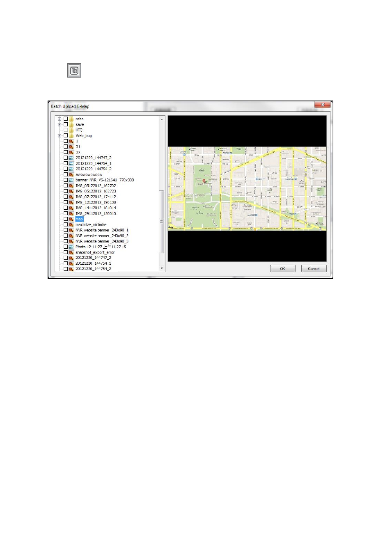Viewport: 392px width, 554px height.
Task: Click the file icon of IMG_29112012_150010
Action: pos(71,213)
